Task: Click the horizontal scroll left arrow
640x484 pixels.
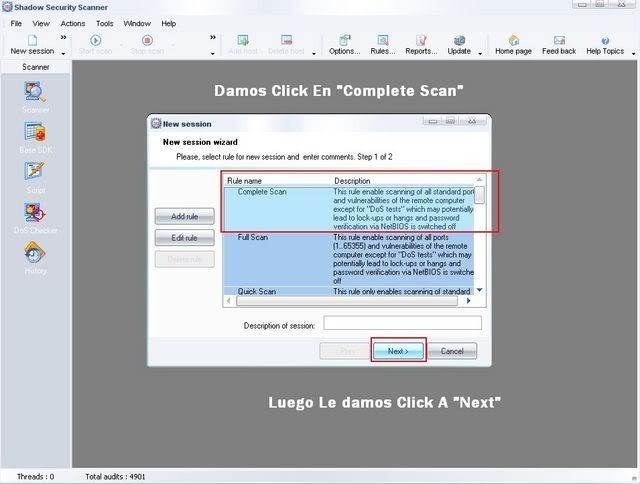Action: point(229,301)
